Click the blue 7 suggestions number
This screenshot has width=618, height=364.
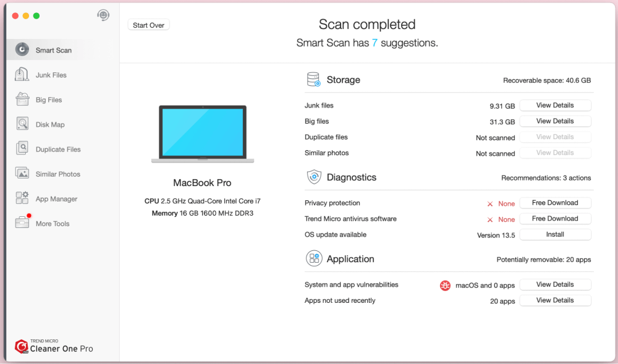[x=375, y=43]
